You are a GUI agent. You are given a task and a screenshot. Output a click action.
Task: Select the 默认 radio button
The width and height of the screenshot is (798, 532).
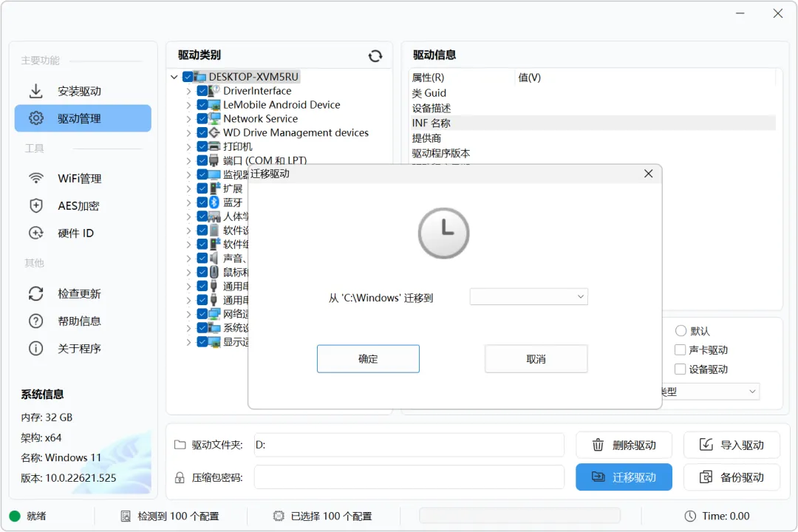pos(681,331)
